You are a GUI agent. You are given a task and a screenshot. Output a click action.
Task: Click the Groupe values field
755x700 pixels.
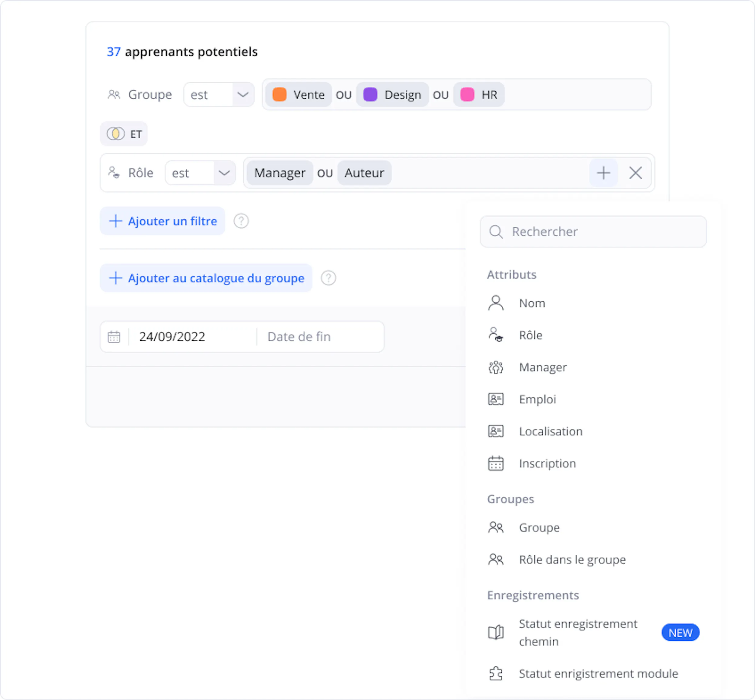pyautogui.click(x=457, y=94)
